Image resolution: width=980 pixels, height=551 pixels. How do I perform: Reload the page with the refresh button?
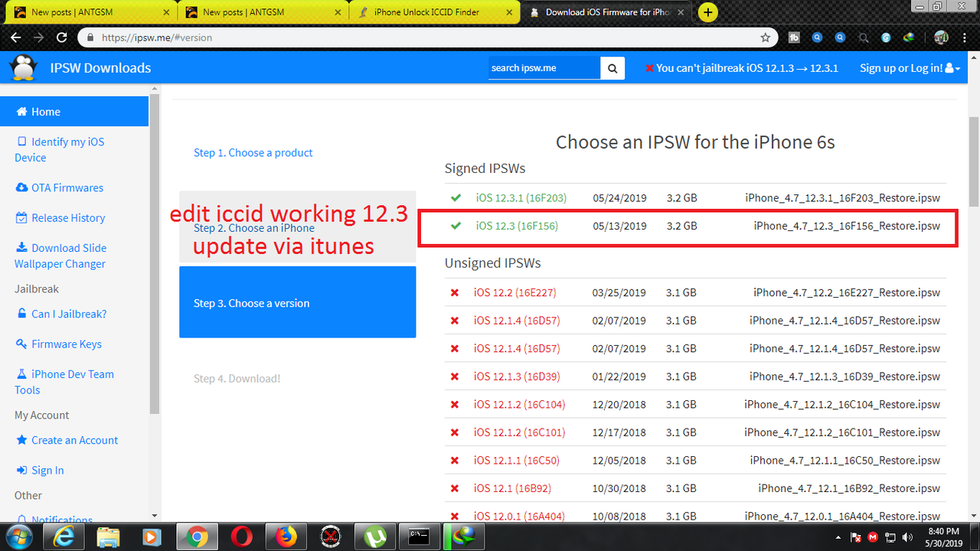[x=61, y=37]
